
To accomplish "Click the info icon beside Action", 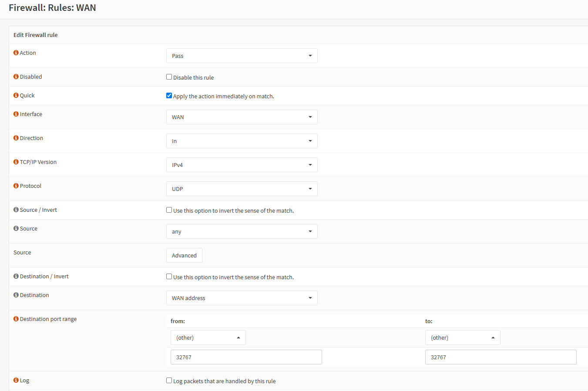I will click(x=15, y=52).
